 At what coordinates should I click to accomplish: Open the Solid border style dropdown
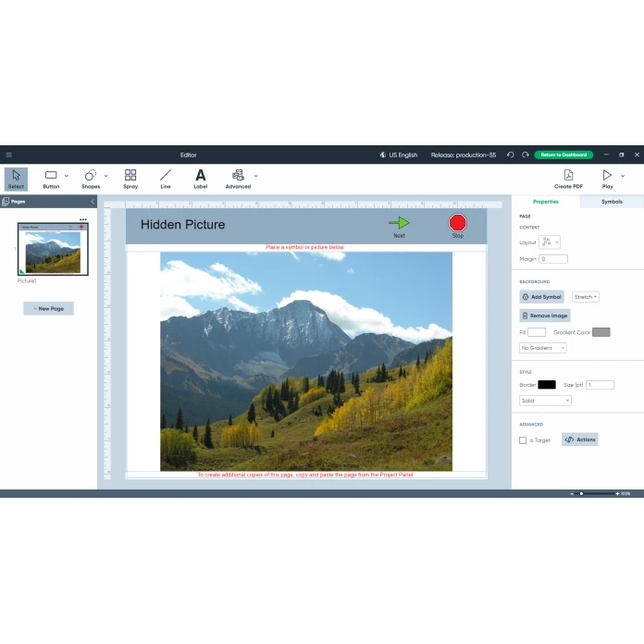tap(545, 401)
